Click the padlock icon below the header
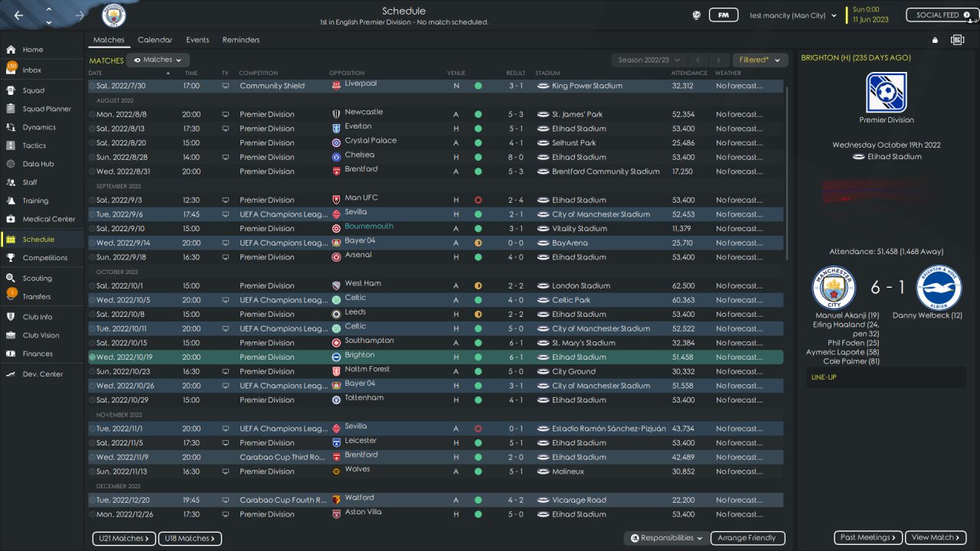980x551 pixels. pos(935,40)
